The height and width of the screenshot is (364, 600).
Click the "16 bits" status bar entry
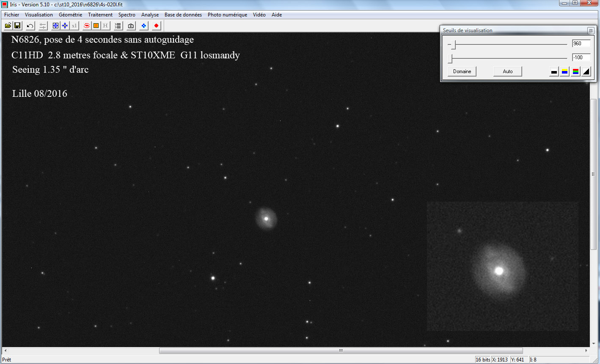pos(483,360)
